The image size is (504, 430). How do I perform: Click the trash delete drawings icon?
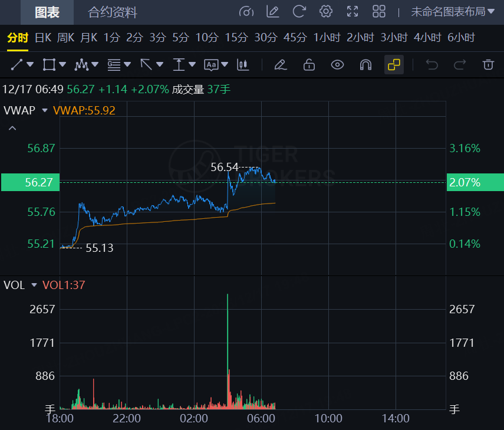click(487, 64)
